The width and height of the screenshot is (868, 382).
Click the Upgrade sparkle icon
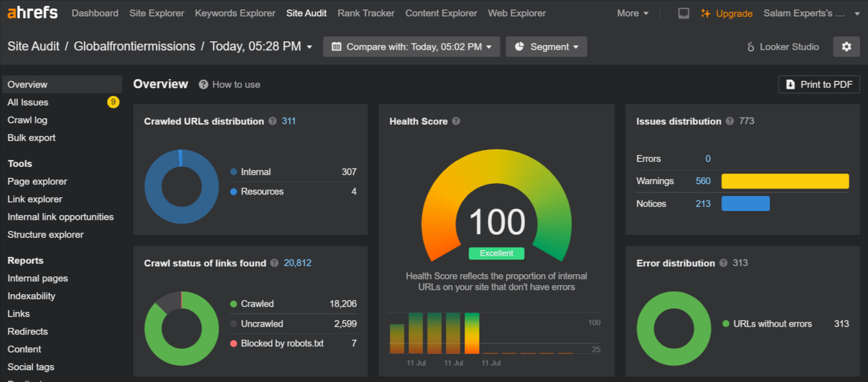click(x=705, y=13)
